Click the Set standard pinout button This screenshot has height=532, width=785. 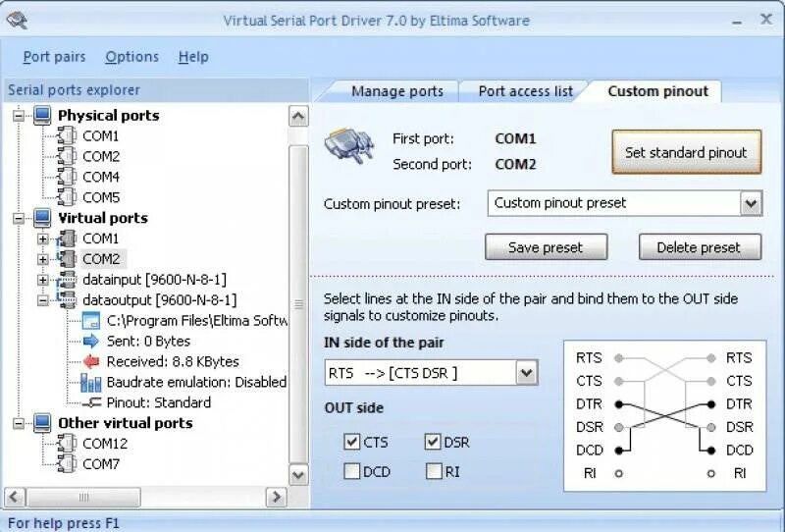[x=686, y=152]
